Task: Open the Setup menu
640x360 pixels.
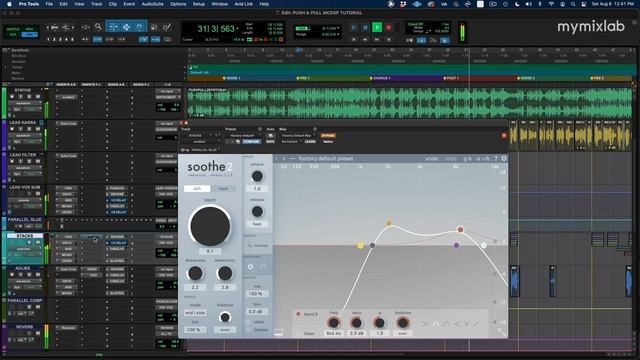Action: [x=199, y=4]
